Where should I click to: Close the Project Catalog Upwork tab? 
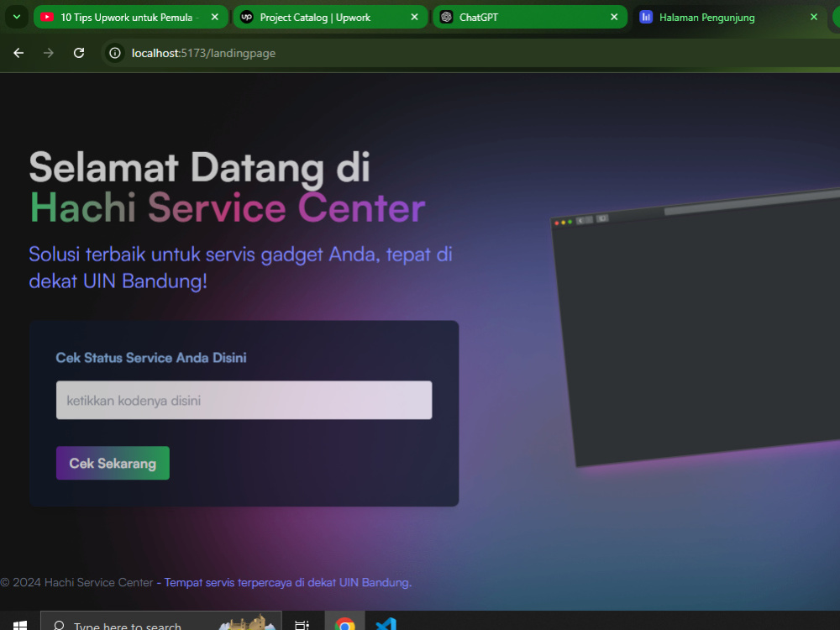coord(414,17)
